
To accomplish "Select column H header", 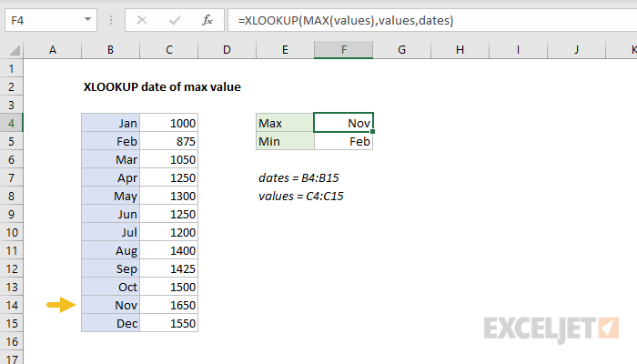I will (x=460, y=50).
